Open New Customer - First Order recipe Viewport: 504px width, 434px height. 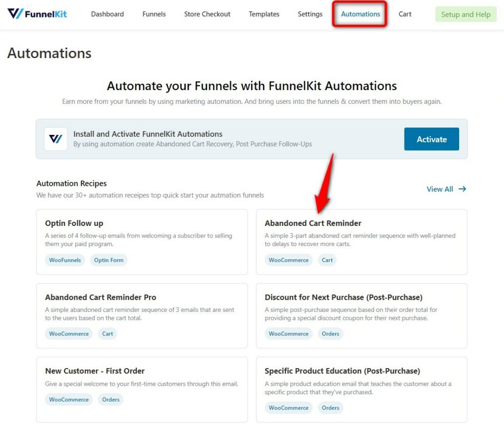point(142,389)
